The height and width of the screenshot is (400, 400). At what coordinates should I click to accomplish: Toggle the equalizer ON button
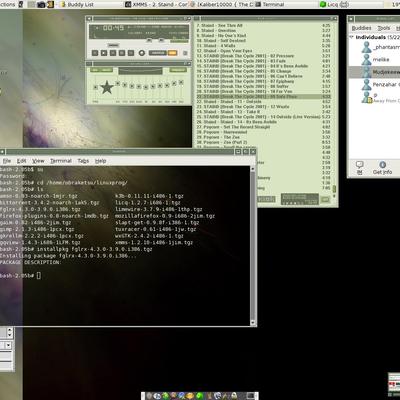pos(95,70)
